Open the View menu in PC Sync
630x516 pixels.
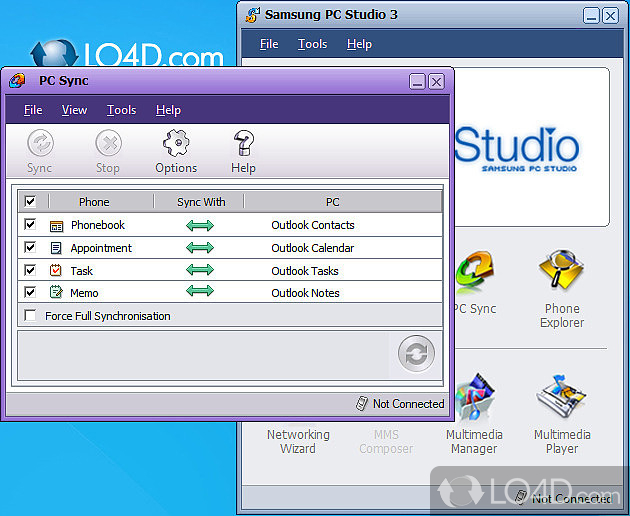(74, 110)
